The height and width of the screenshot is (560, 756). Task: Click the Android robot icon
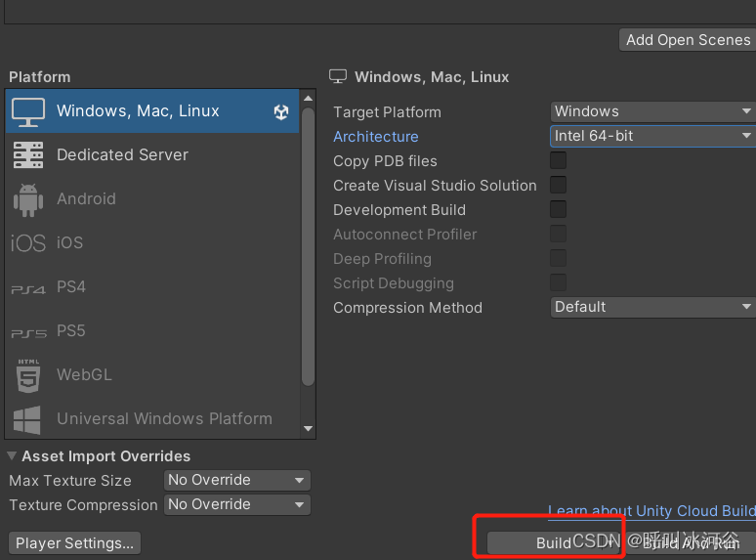coord(28,199)
